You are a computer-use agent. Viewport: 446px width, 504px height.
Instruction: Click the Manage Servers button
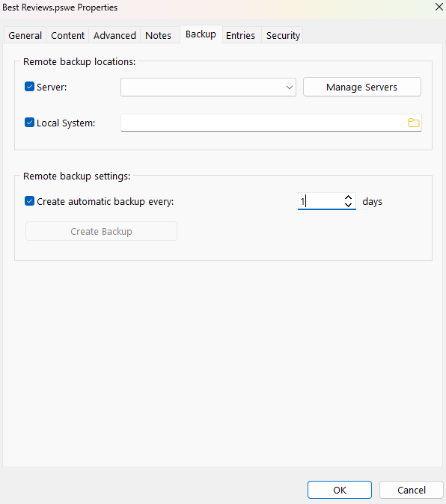pos(362,87)
